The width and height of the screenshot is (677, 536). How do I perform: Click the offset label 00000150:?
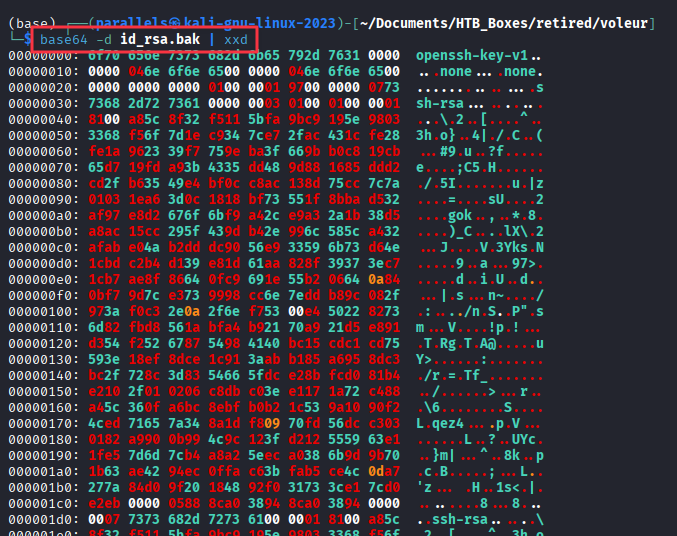click(44, 391)
